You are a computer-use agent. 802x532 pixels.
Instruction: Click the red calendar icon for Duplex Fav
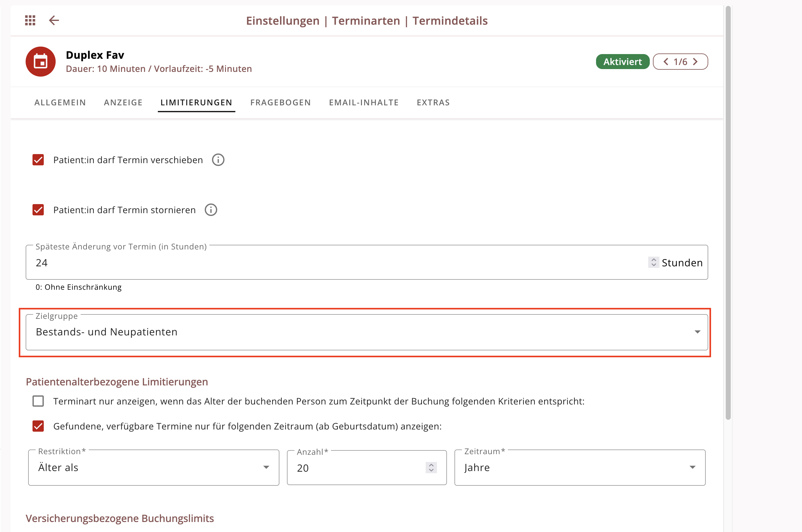click(x=41, y=61)
